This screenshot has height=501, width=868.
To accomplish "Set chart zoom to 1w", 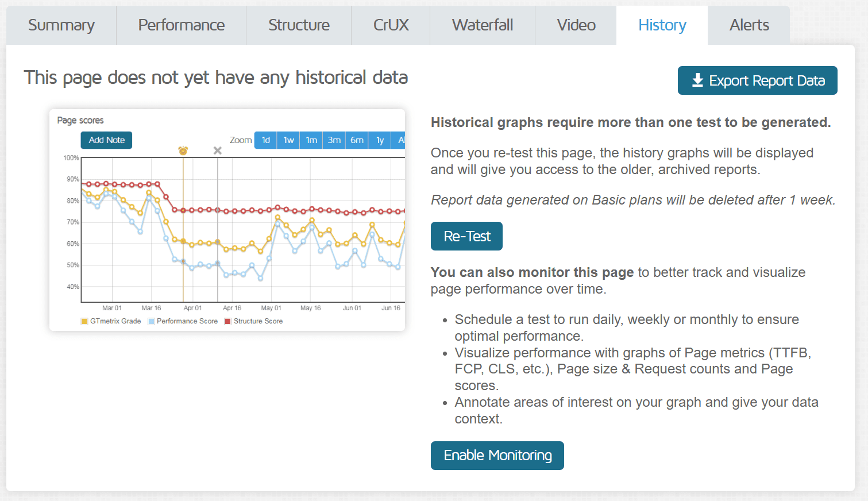I will tap(288, 140).
